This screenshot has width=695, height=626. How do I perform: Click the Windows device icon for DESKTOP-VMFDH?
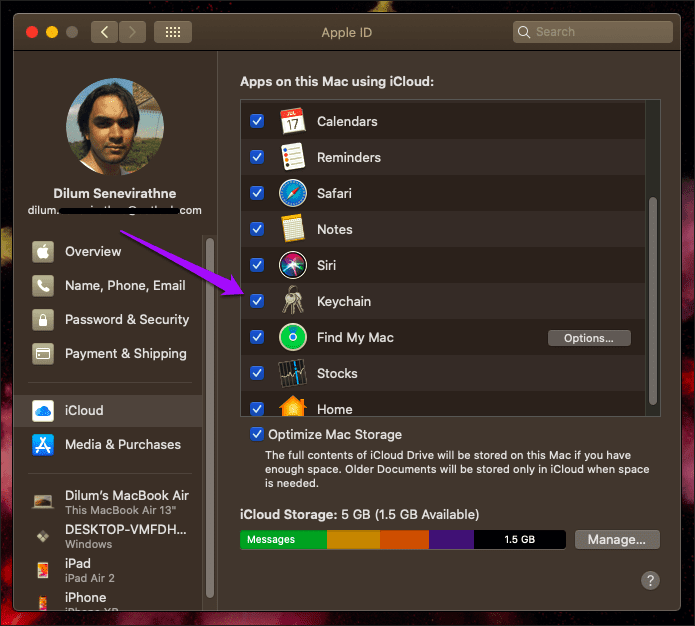coord(43,536)
